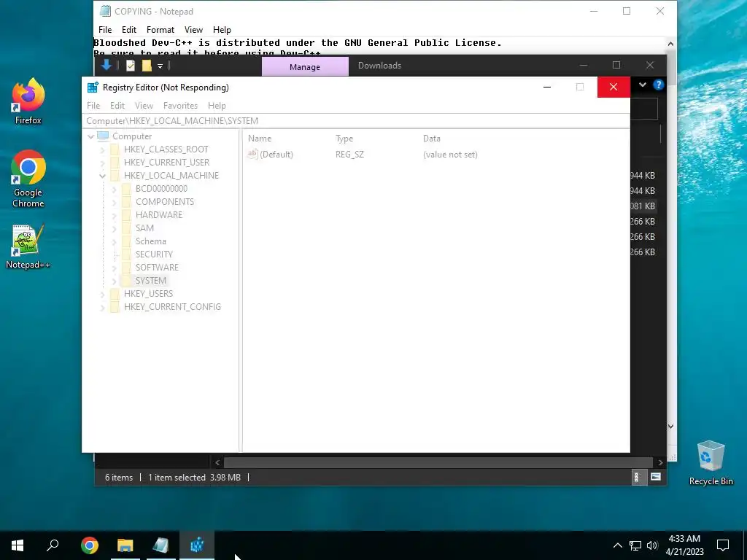Expand HKEY_CURRENT_CONFIG node arrow
747x560 pixels.
102,308
